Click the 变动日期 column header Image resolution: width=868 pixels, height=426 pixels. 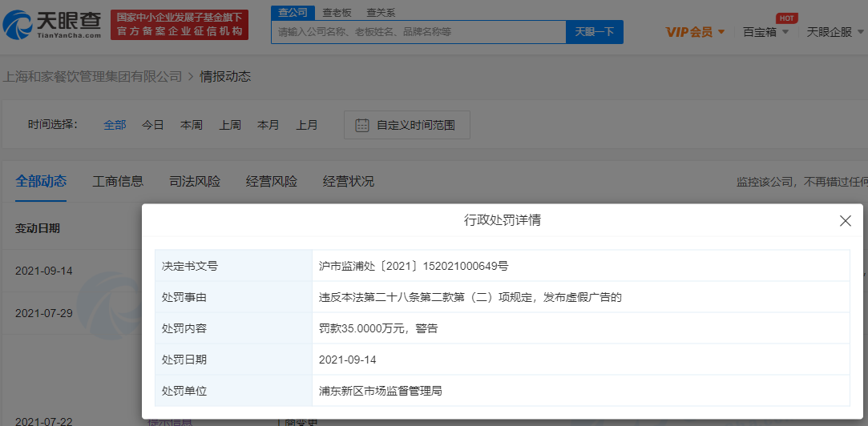point(38,228)
